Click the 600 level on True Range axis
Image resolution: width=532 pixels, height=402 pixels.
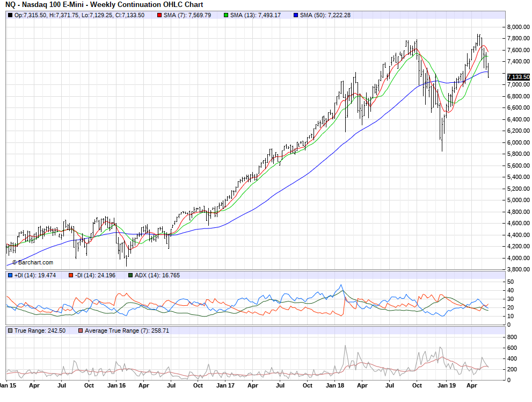512,348
